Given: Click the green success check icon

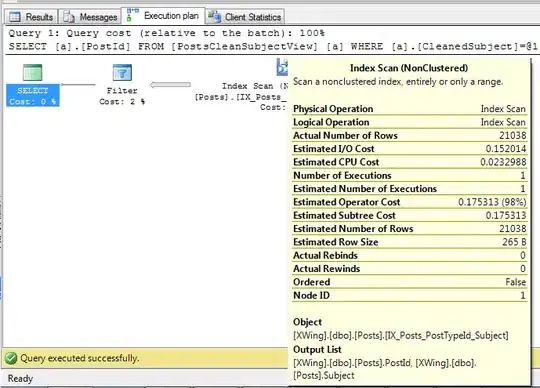Looking at the screenshot, I should coord(11,358).
